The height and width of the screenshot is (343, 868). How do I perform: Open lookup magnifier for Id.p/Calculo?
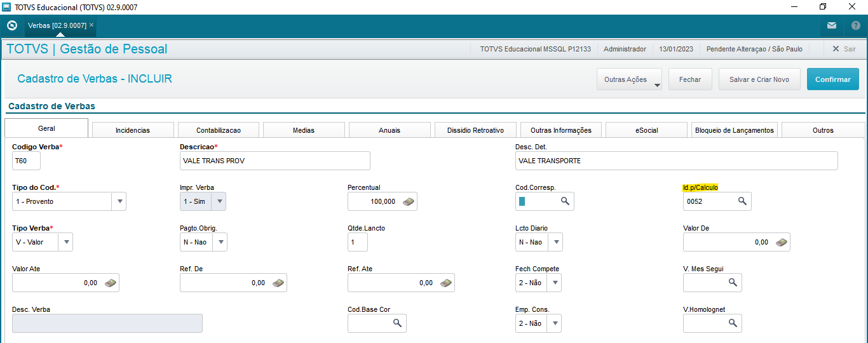tap(742, 201)
